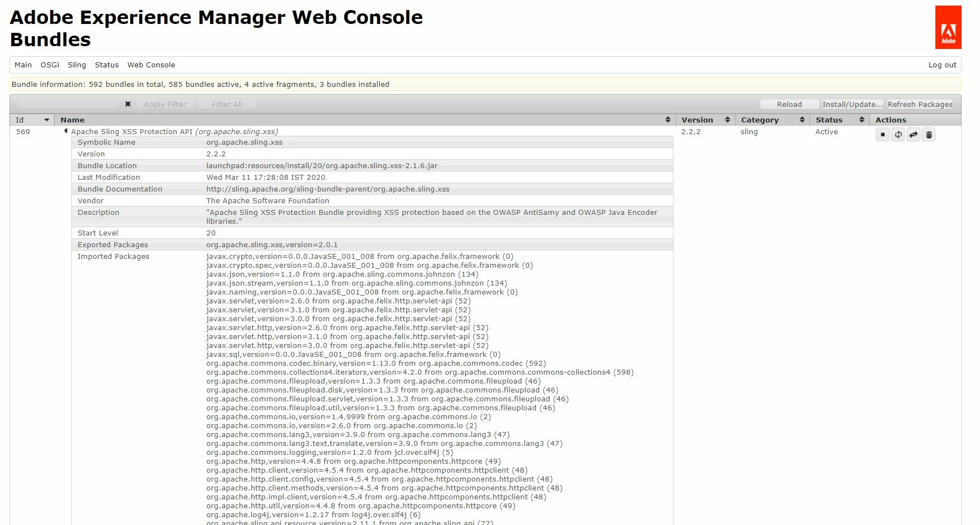Image resolution: width=980 pixels, height=525 pixels.
Task: Click version 2.2.2 in Version column
Action: [x=690, y=132]
